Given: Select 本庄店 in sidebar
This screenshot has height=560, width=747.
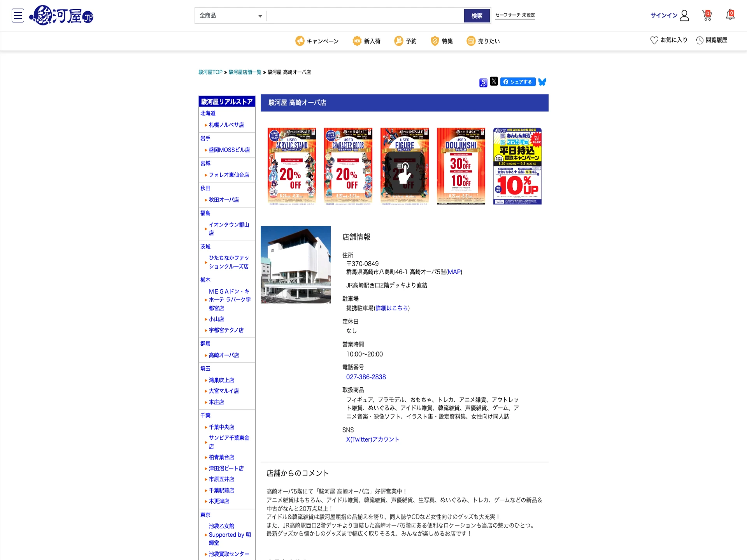Looking at the screenshot, I should pyautogui.click(x=216, y=402).
